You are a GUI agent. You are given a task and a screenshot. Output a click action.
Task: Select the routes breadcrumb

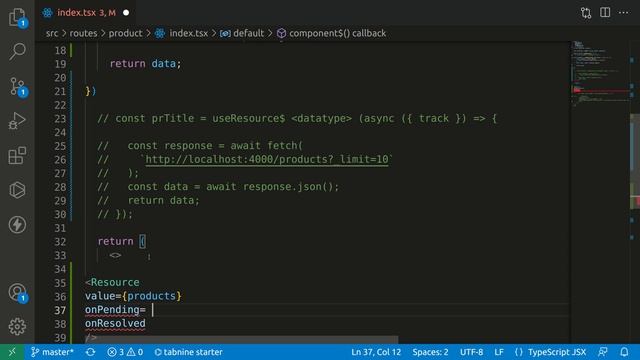click(x=83, y=33)
